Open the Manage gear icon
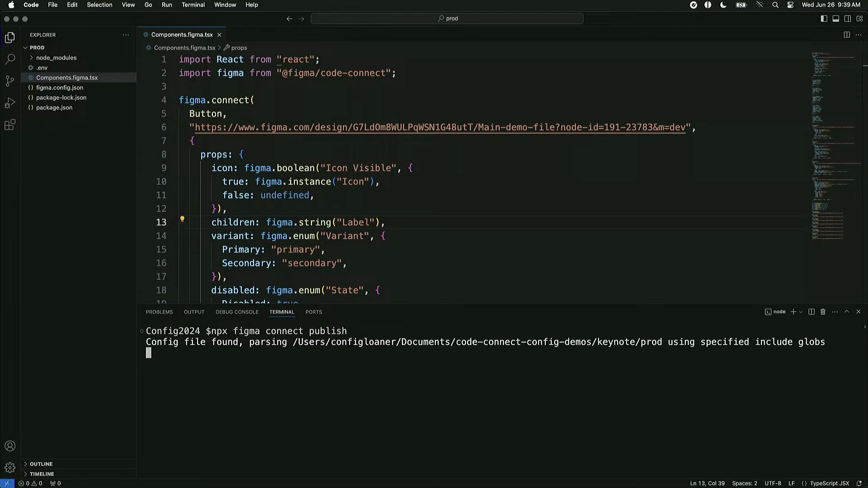 (10, 468)
